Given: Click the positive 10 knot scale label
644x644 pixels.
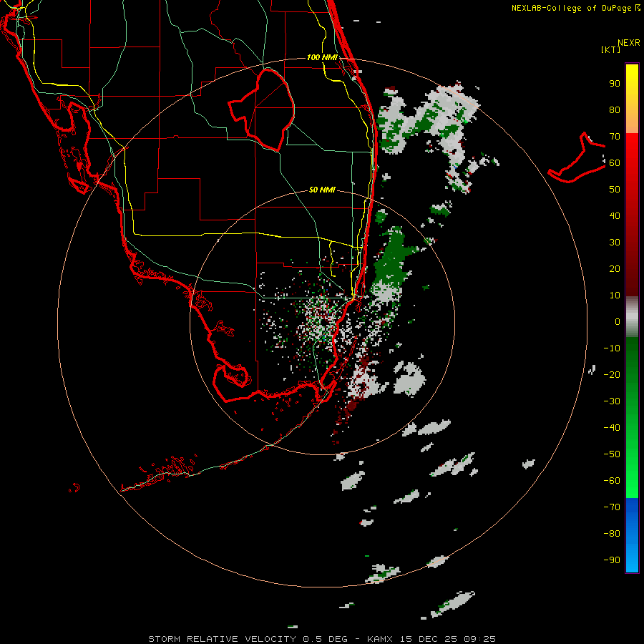Looking at the screenshot, I should pos(615,296).
